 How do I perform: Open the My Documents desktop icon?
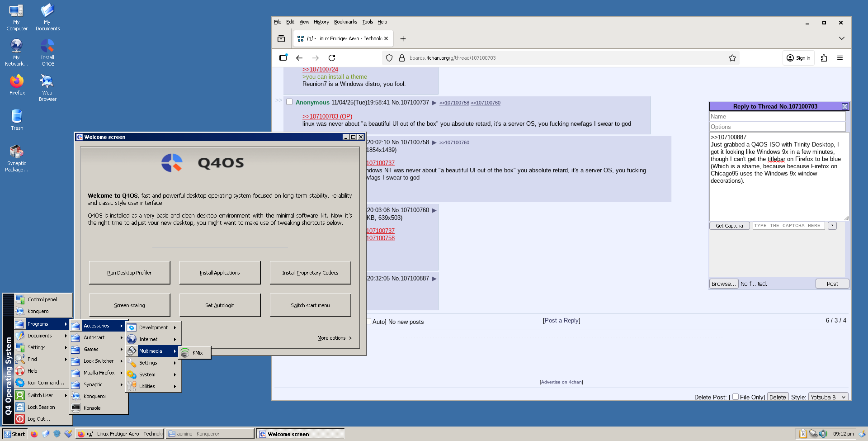(47, 17)
